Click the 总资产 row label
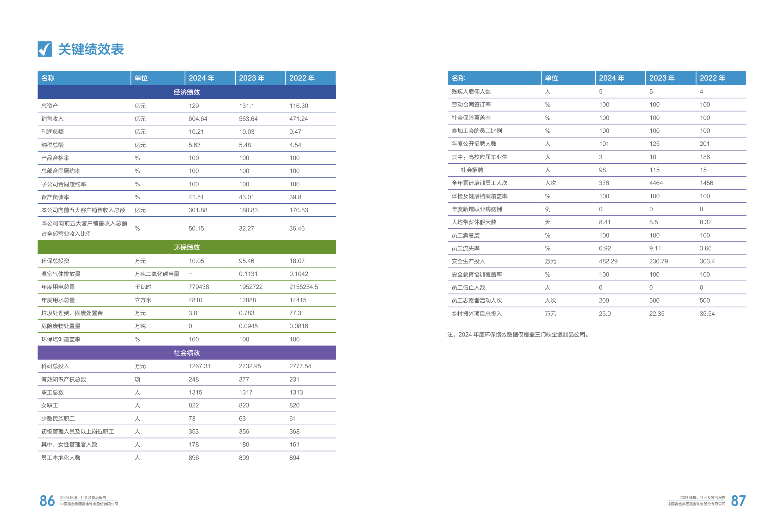 pyautogui.click(x=50, y=106)
